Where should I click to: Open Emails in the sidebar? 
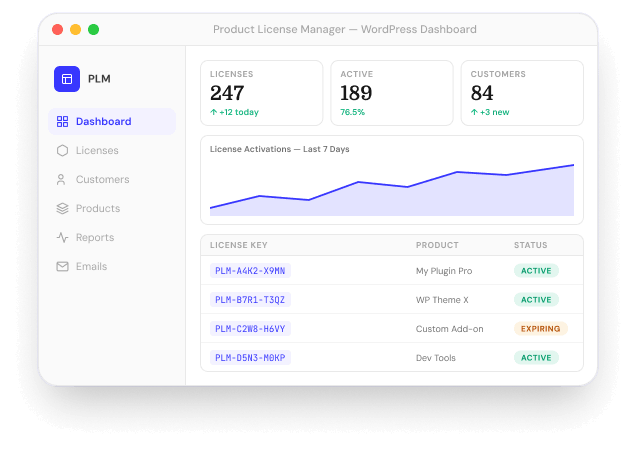(x=112, y=266)
